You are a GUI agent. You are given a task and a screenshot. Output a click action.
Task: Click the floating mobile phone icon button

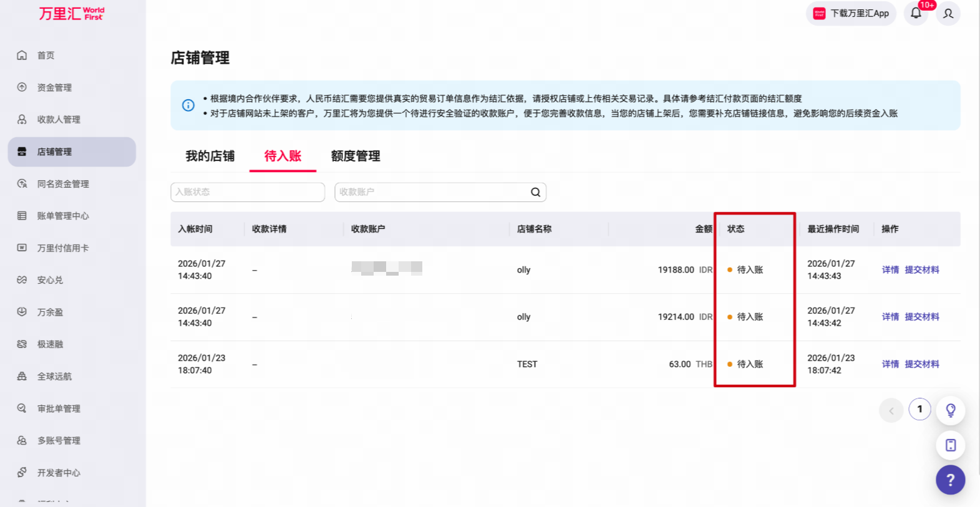[x=951, y=445]
